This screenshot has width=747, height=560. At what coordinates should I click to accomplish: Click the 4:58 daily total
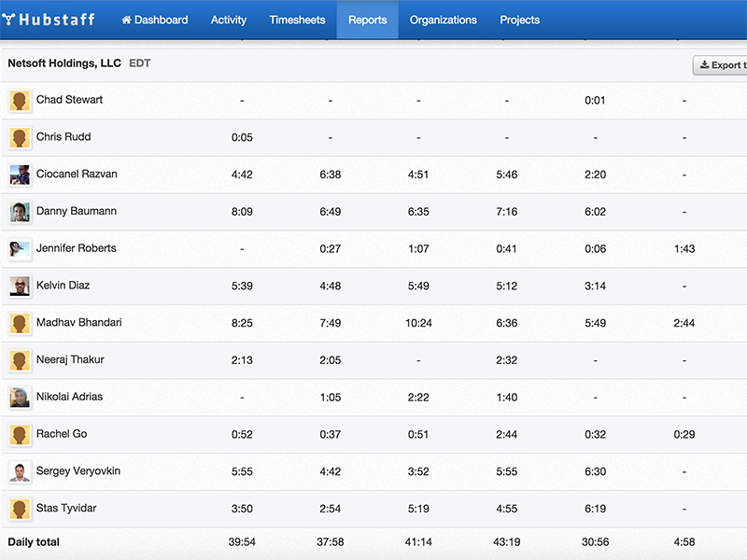pyautogui.click(x=684, y=542)
